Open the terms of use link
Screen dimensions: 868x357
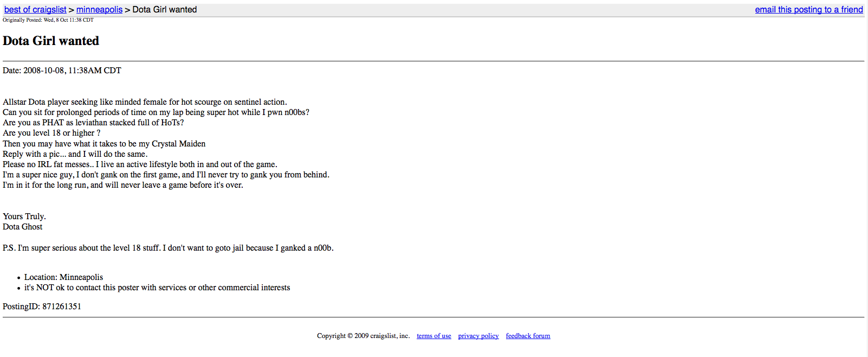(x=433, y=336)
